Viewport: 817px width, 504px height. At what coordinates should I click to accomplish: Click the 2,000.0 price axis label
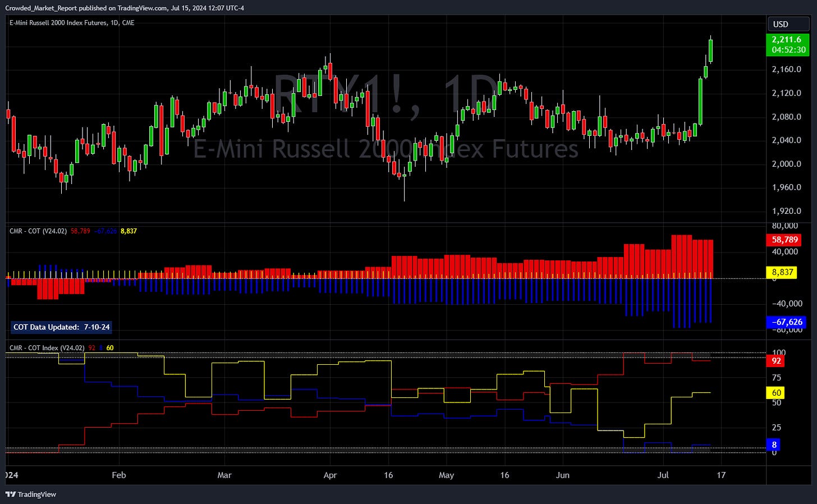tap(787, 164)
